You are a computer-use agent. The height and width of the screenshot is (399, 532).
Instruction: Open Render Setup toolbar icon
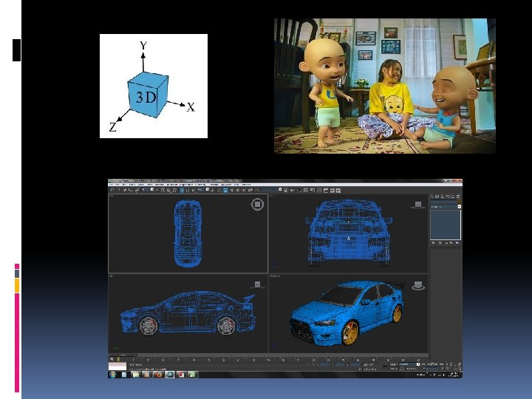click(325, 191)
